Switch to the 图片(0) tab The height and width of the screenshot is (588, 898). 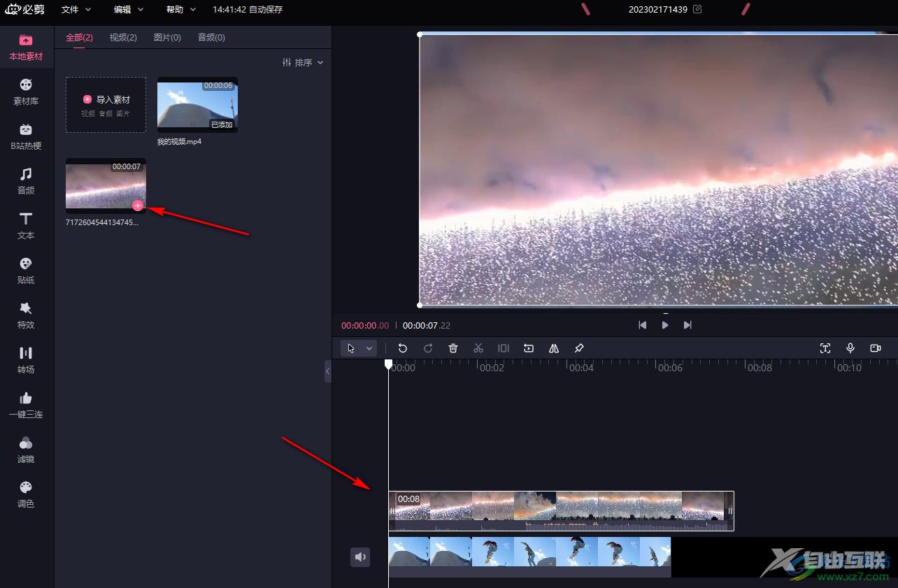click(167, 38)
